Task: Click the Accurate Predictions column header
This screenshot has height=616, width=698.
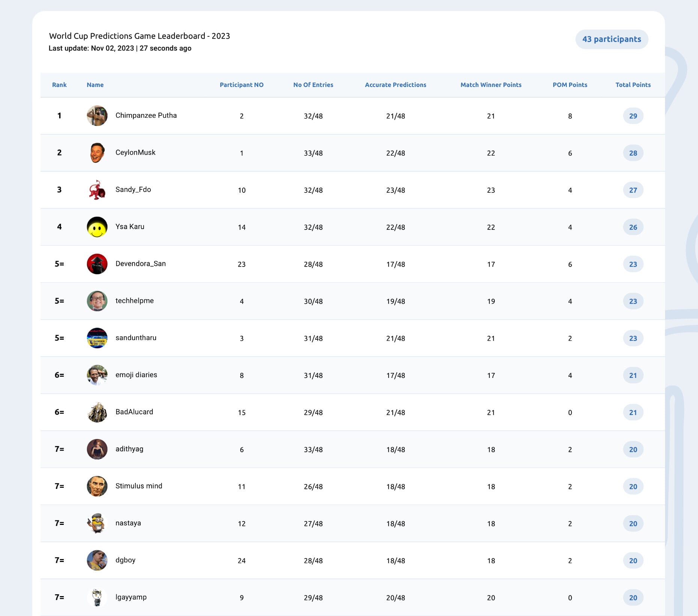Action: coord(396,85)
